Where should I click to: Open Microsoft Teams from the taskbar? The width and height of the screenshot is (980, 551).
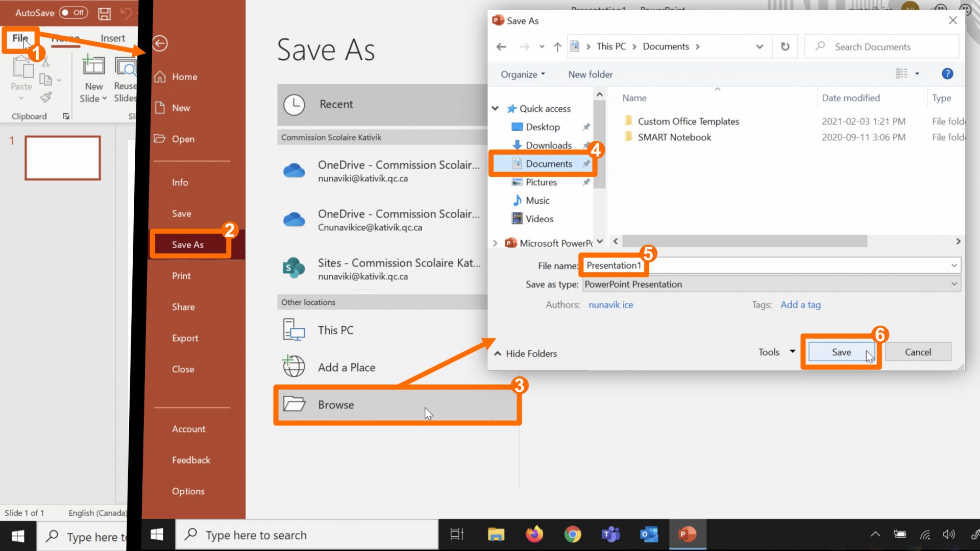tap(610, 535)
